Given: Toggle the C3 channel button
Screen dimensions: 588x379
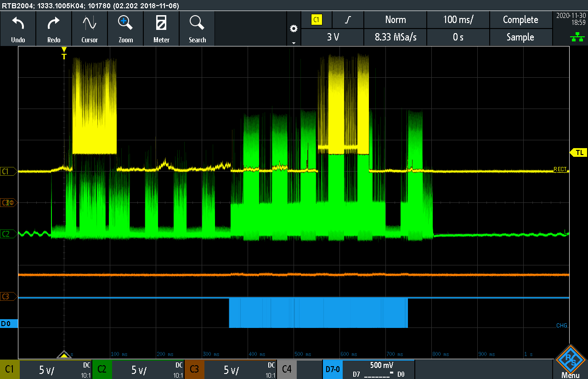Looking at the screenshot, I should pyautogui.click(x=194, y=369).
